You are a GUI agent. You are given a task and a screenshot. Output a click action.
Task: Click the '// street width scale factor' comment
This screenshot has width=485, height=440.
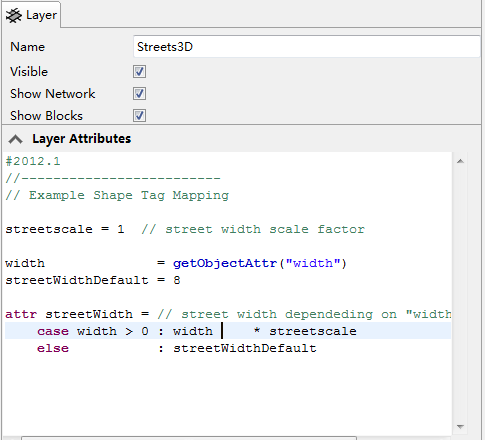[x=253, y=229]
